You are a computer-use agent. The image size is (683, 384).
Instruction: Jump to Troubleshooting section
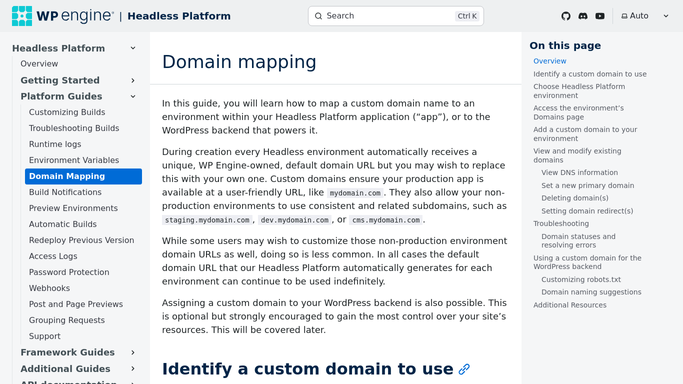pyautogui.click(x=561, y=224)
